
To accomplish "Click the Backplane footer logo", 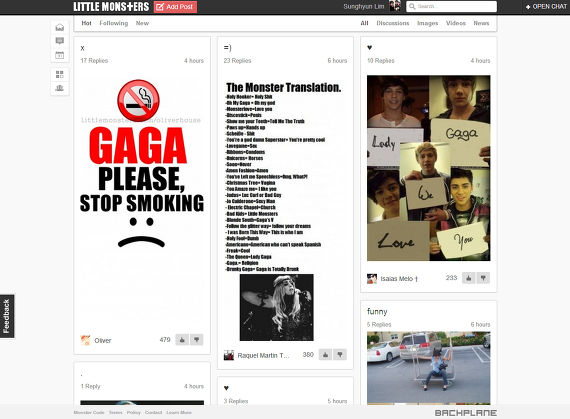I will [x=466, y=413].
